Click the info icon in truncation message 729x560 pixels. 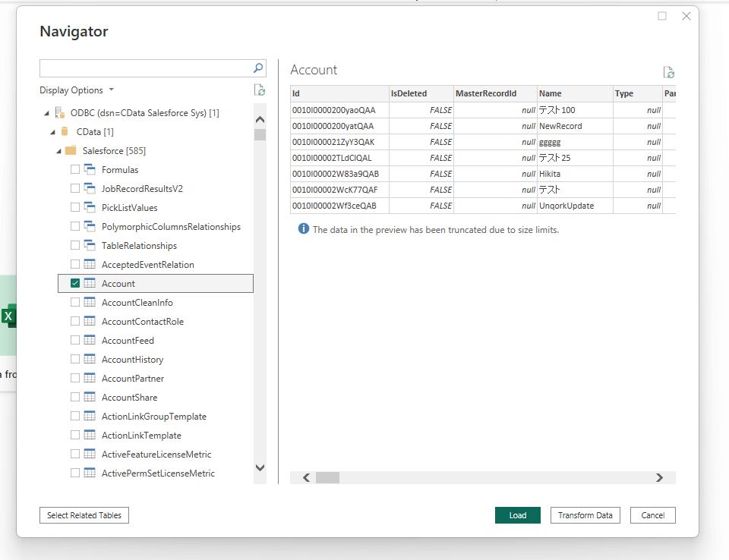click(x=304, y=229)
